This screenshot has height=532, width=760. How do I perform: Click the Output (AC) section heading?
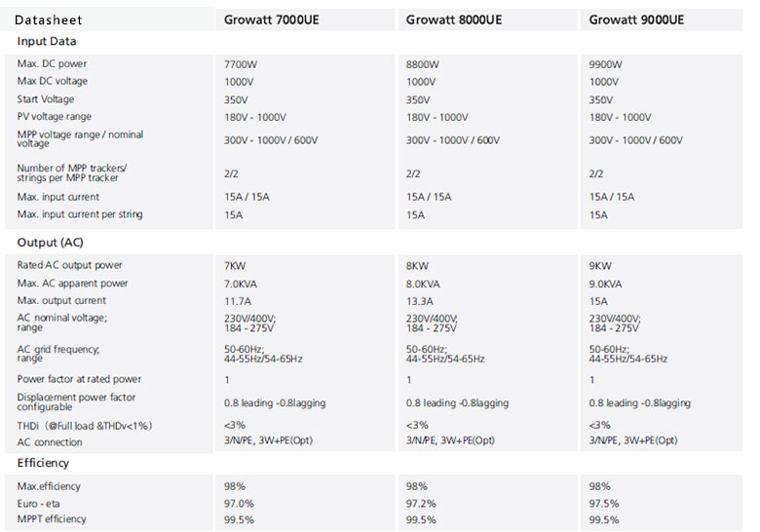pyautogui.click(x=50, y=243)
